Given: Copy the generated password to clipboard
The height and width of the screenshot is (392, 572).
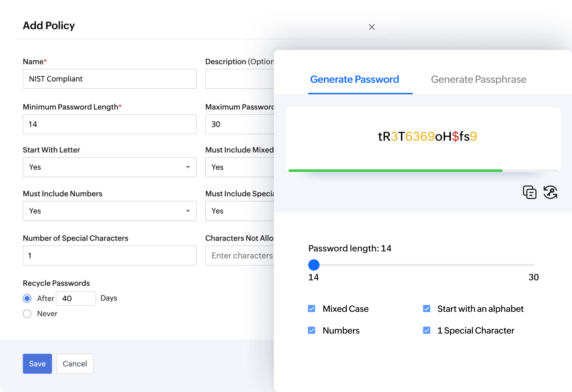Looking at the screenshot, I should 529,192.
